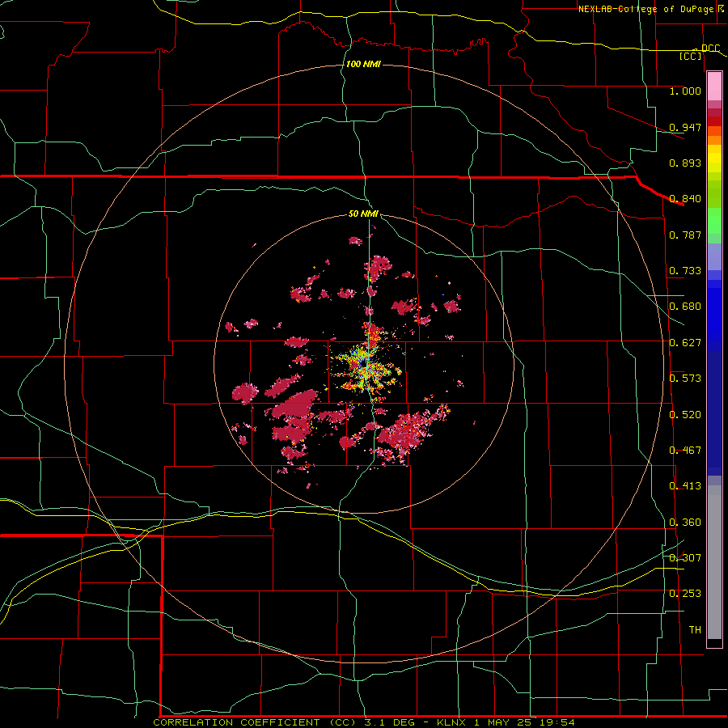Click the TH label at the bottom of the scale

695,630
